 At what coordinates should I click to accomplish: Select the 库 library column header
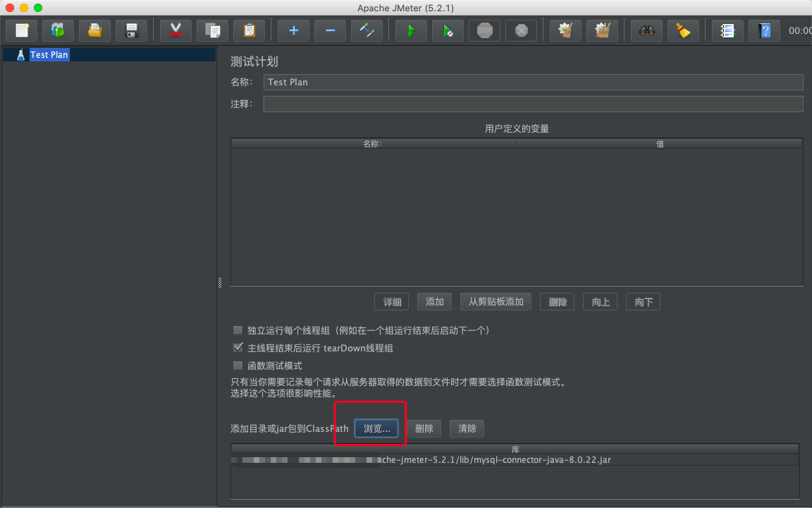coord(515,449)
